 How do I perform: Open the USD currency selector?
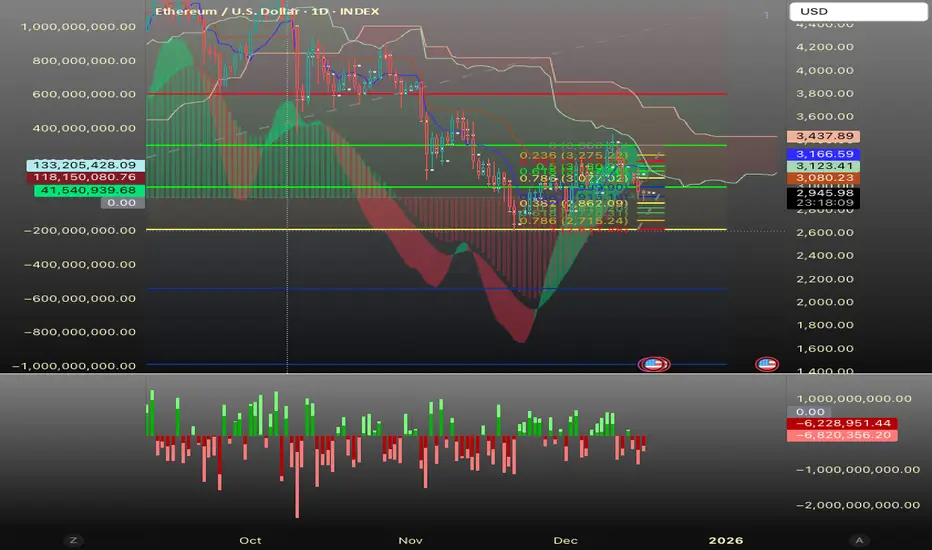(858, 11)
